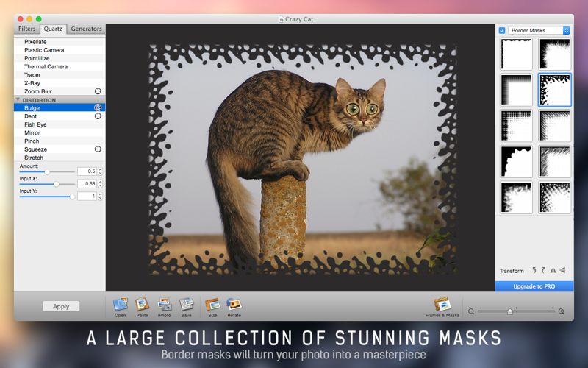The height and width of the screenshot is (368, 588).
Task: Click the Amount slider
Action: coord(47,171)
